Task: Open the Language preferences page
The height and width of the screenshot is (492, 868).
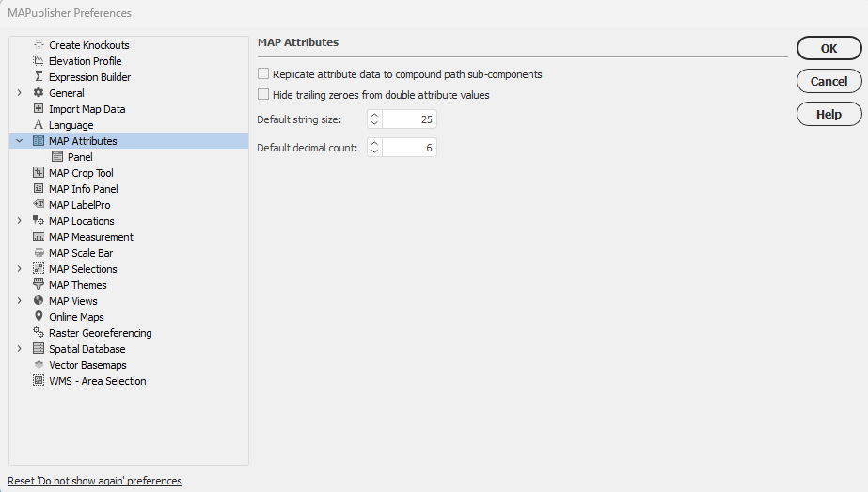Action: [71, 125]
